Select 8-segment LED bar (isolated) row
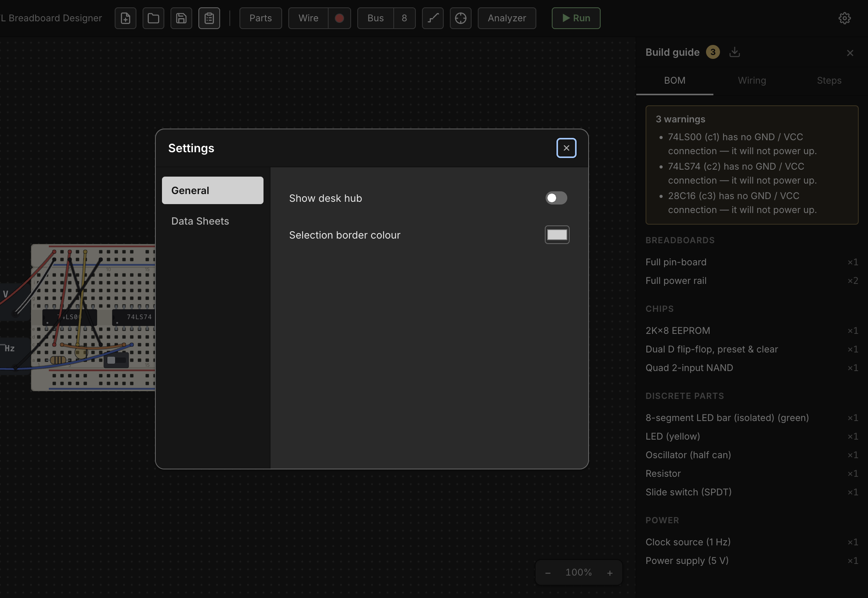The image size is (868, 598). 752,418
